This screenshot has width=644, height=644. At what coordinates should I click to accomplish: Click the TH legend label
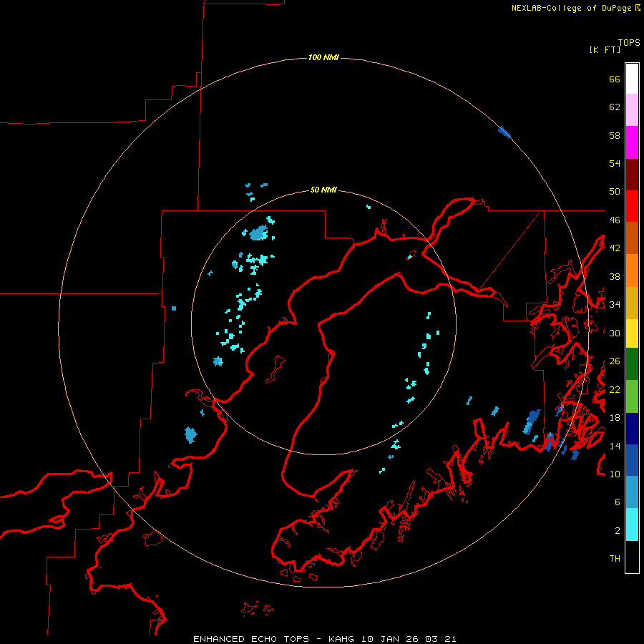point(615,559)
